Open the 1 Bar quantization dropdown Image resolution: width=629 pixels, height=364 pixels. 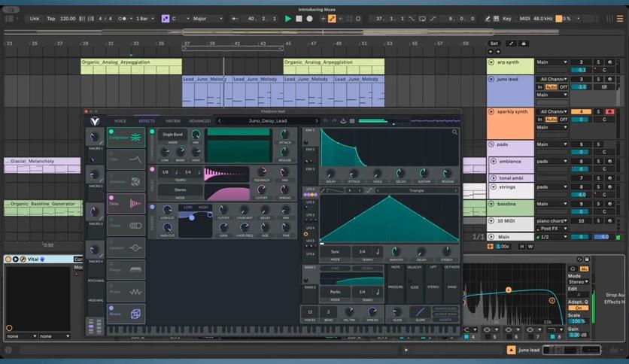coord(144,19)
